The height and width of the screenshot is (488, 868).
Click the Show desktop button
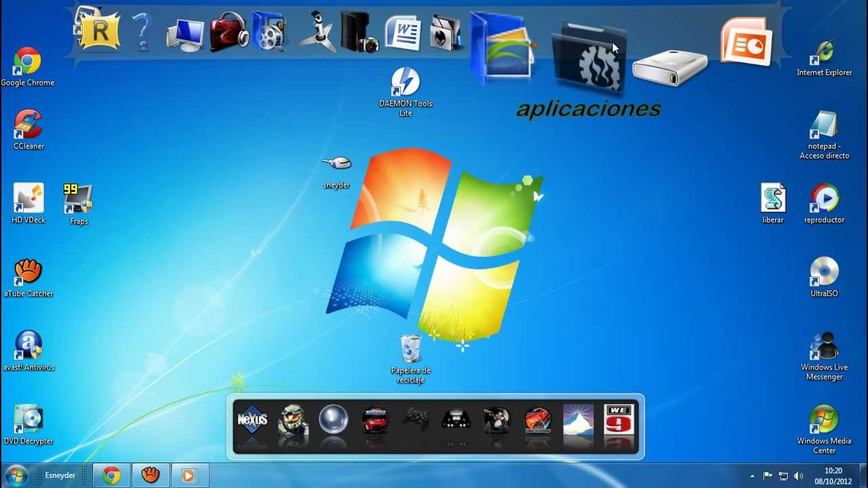point(863,476)
